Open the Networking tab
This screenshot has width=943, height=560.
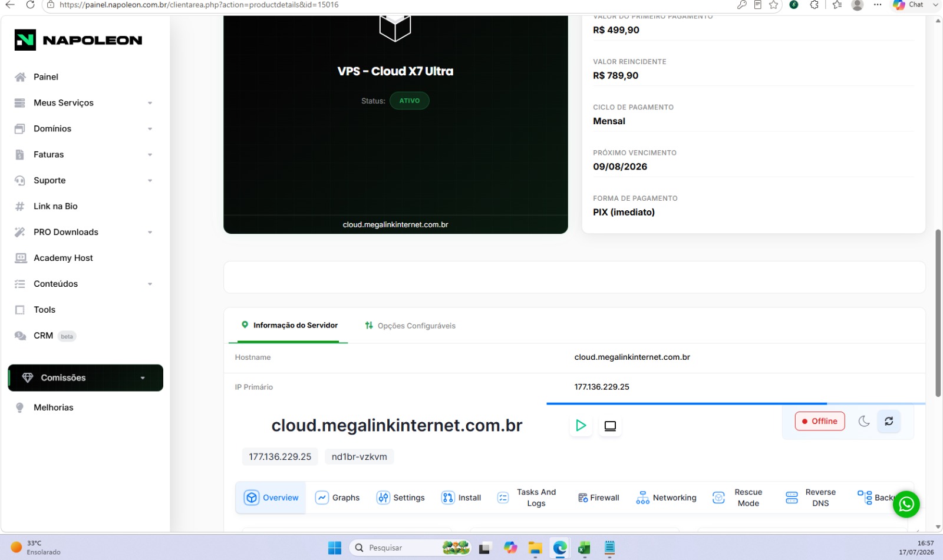coord(666,498)
